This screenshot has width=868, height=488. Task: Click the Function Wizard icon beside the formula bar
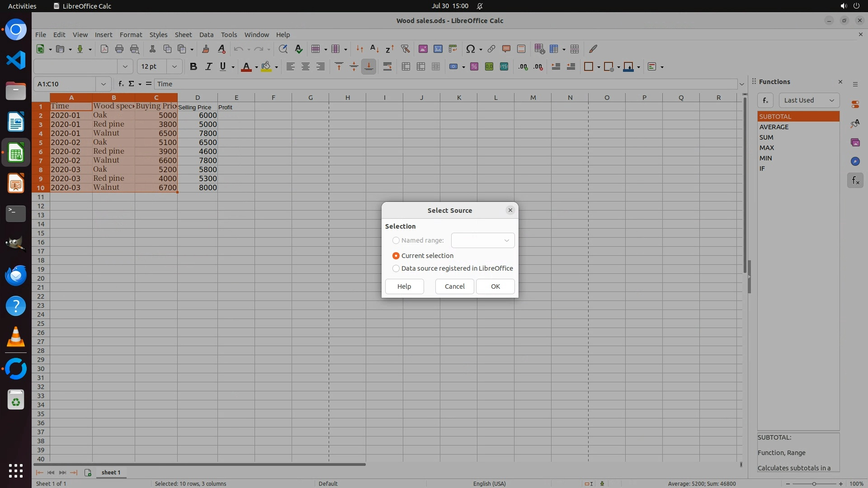pos(121,84)
